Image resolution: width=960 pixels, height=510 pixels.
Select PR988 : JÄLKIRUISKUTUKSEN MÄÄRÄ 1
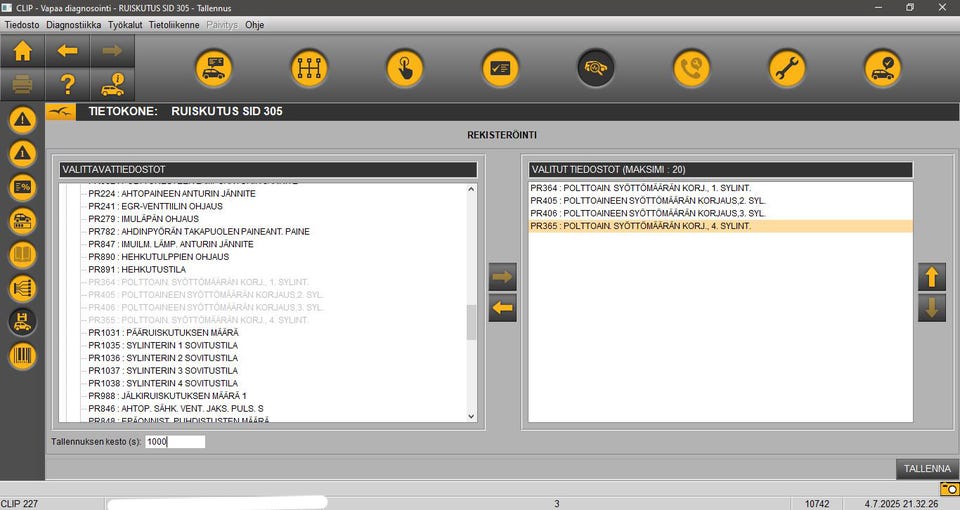167,396
